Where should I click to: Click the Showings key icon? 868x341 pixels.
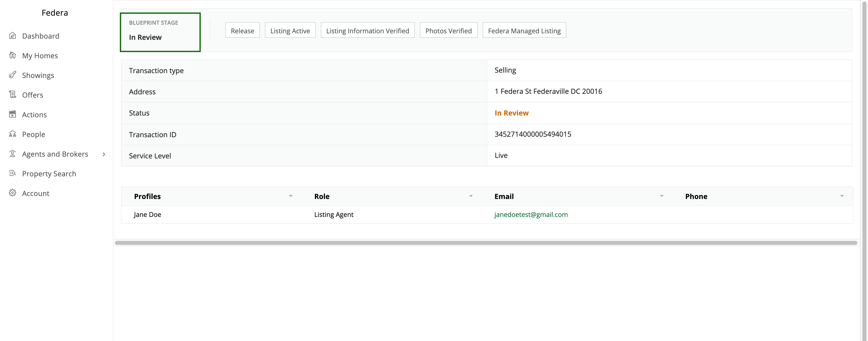pyautogui.click(x=12, y=75)
